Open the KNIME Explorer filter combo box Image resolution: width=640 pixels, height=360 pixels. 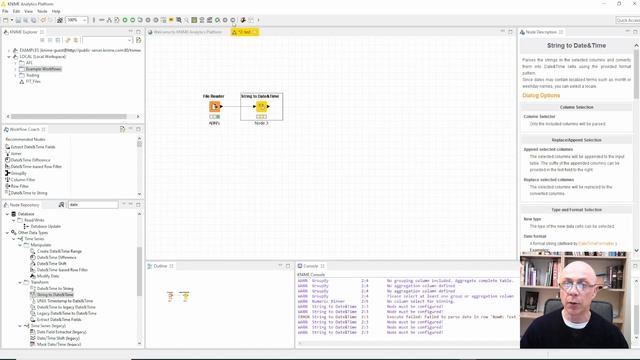(x=107, y=40)
